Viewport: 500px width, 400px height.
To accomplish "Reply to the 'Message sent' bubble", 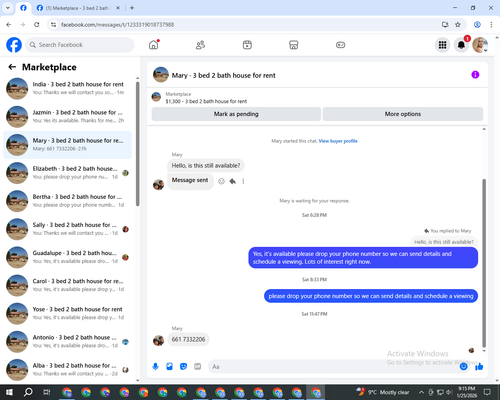I will click(x=233, y=181).
